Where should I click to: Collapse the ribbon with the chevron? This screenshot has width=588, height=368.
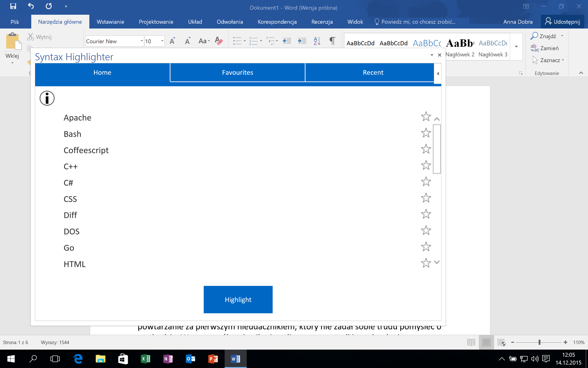[x=581, y=73]
